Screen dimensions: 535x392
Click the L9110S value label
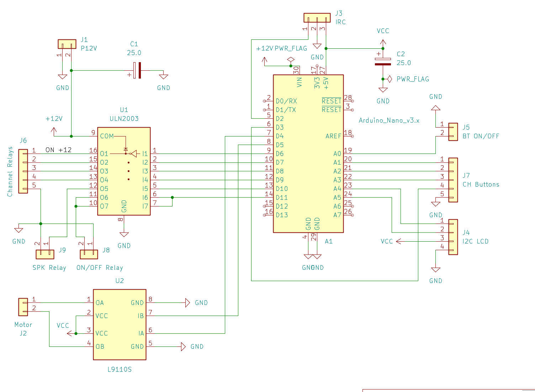[120, 370]
